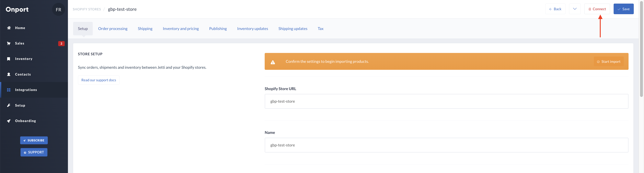Open Setup in the sidebar menu
This screenshot has width=644, height=173.
point(34,105)
